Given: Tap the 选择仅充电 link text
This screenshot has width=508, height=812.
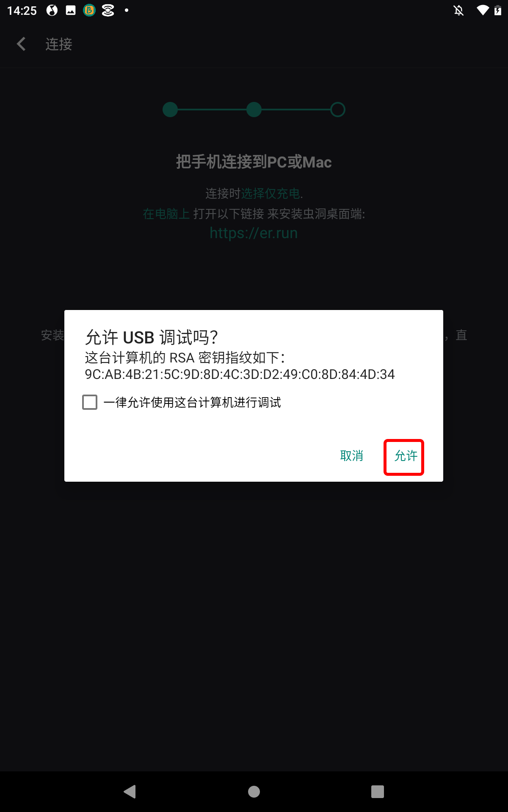Looking at the screenshot, I should click(x=271, y=194).
